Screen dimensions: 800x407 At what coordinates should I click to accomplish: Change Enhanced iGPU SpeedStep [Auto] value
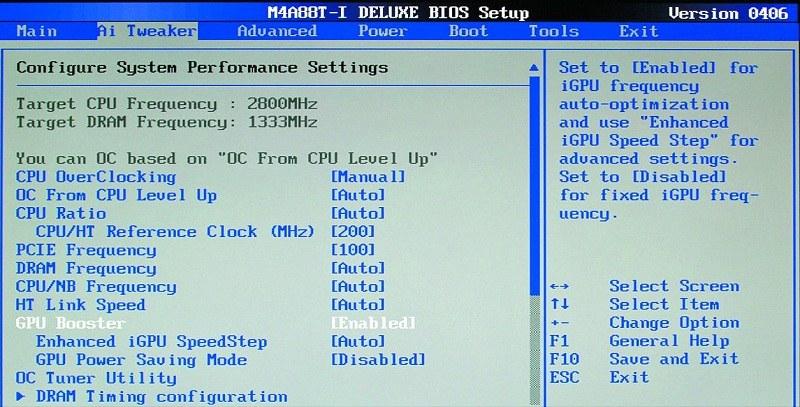coord(358,341)
